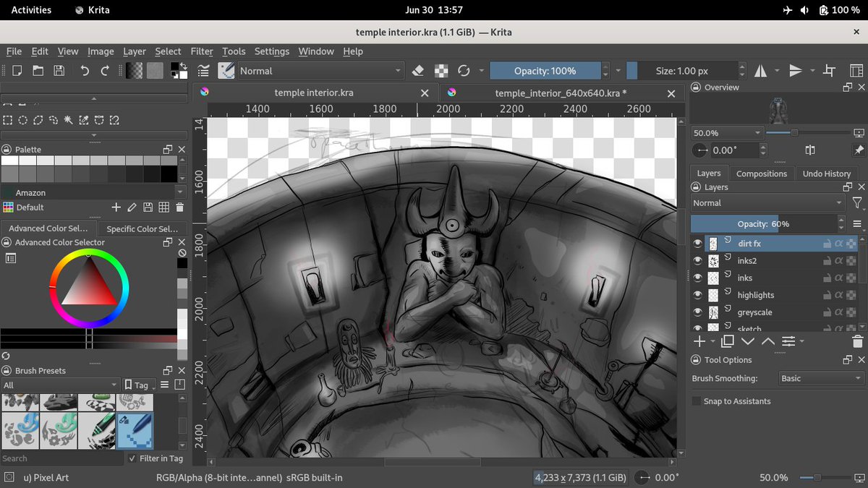
Task: Select the polygonal selection tool
Action: click(38, 120)
